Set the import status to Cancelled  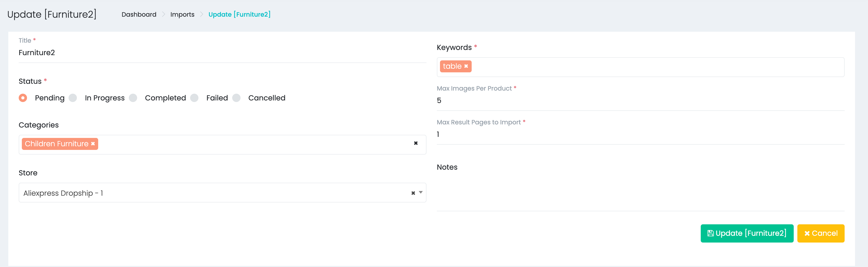pos(237,98)
